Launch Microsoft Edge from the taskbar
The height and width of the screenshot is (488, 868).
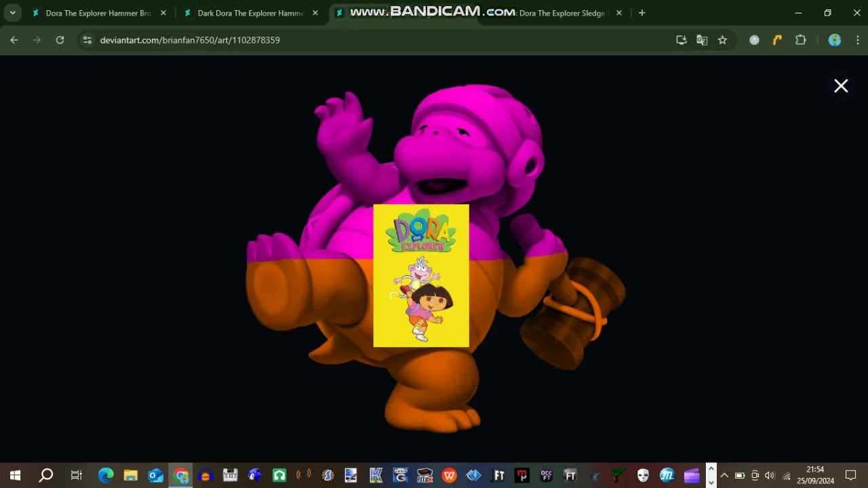tap(106, 475)
